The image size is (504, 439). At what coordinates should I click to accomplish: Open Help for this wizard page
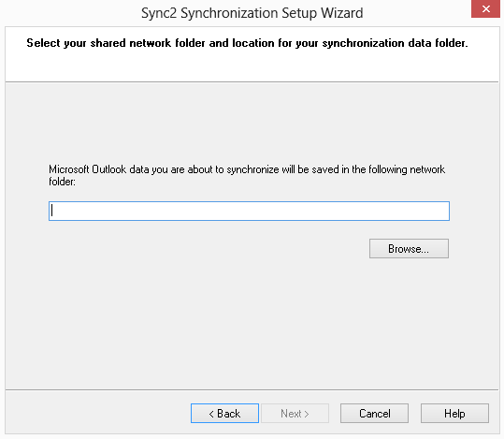pos(454,413)
